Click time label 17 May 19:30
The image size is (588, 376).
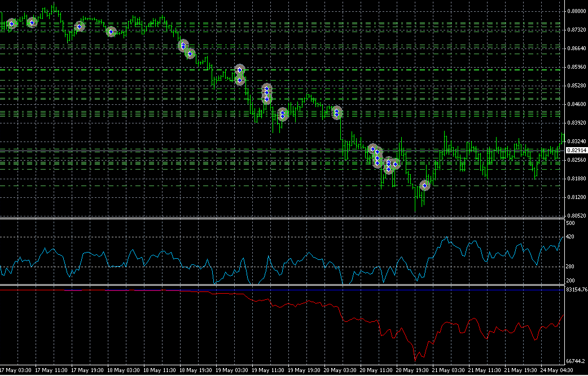tap(87, 370)
